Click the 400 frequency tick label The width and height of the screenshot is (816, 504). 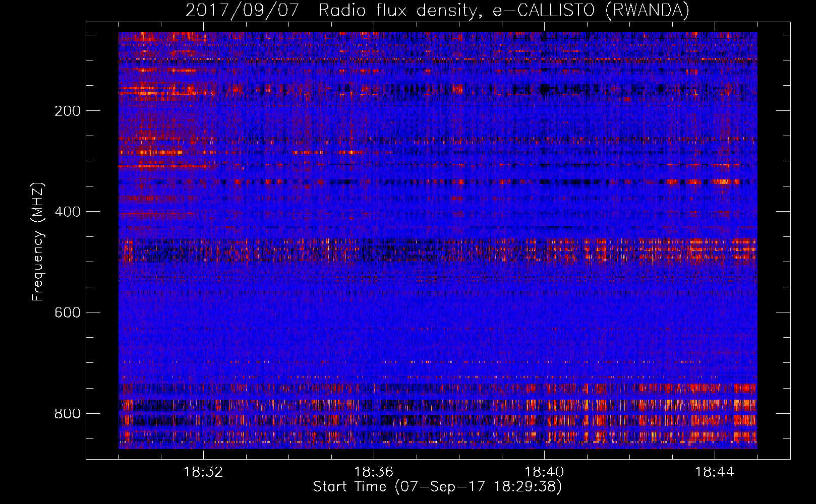tap(68, 212)
